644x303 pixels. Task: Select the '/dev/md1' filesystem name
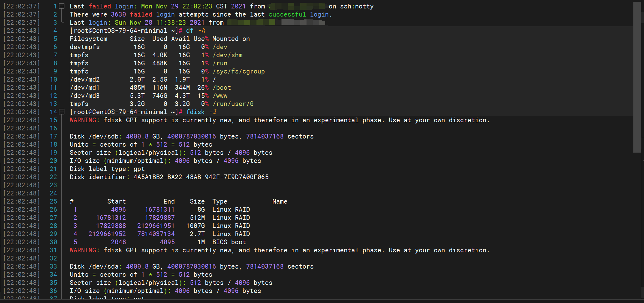[x=85, y=88]
